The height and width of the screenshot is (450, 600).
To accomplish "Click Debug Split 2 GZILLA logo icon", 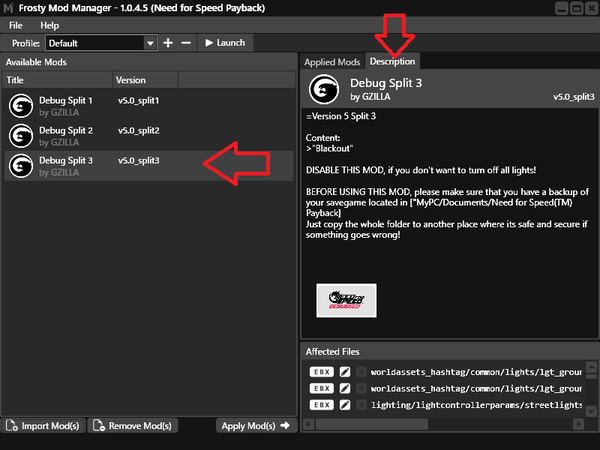I will (x=21, y=136).
